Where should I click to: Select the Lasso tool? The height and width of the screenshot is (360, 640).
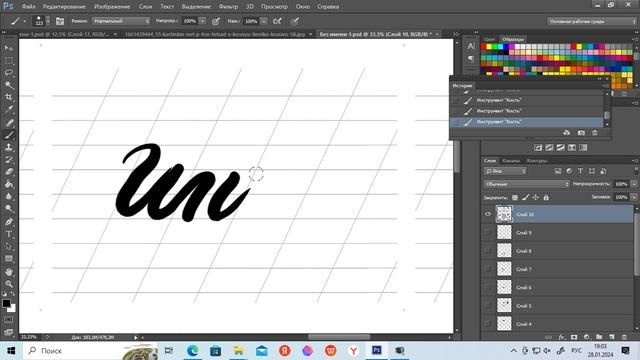pos(9,73)
